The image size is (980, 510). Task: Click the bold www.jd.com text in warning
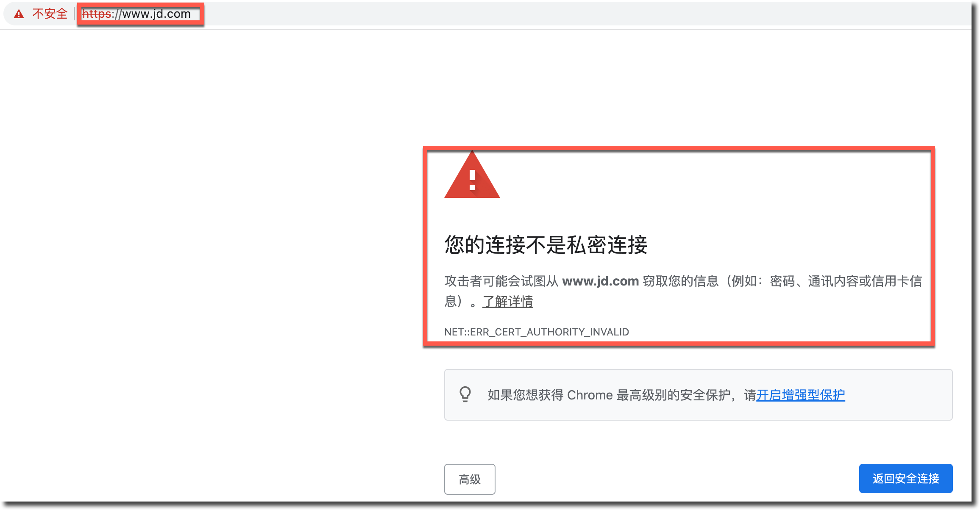(600, 281)
